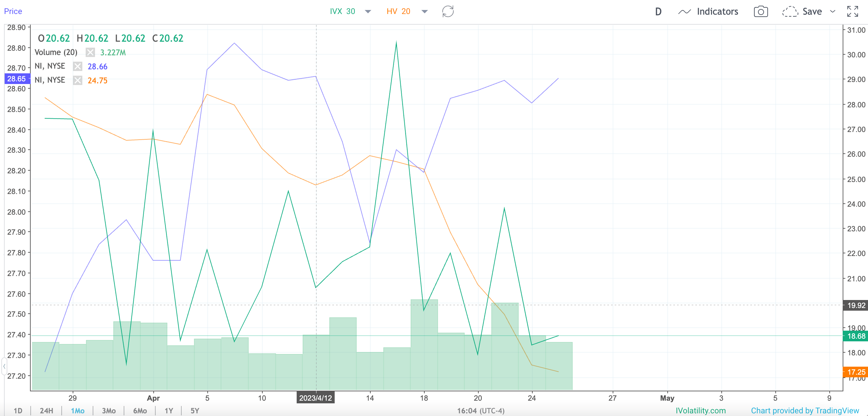Click the low value L 20.62
The height and width of the screenshot is (416, 868).
pos(130,38)
